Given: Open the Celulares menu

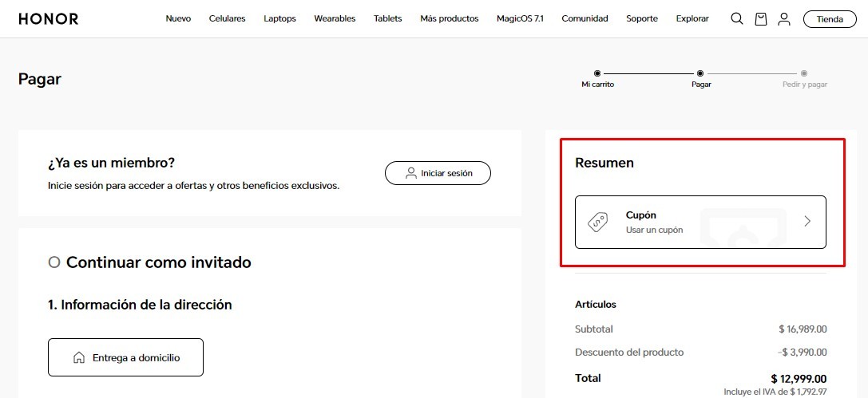Looking at the screenshot, I should (227, 19).
